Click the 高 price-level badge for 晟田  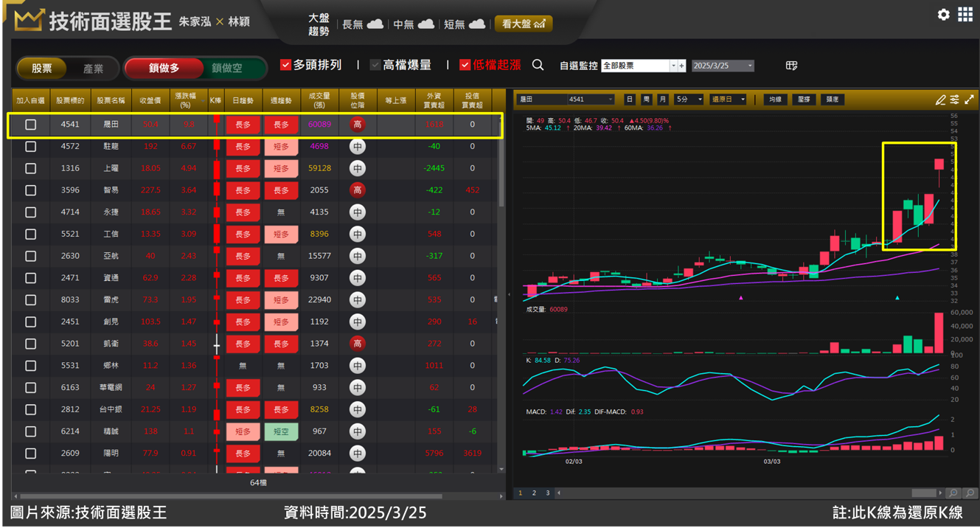[358, 125]
